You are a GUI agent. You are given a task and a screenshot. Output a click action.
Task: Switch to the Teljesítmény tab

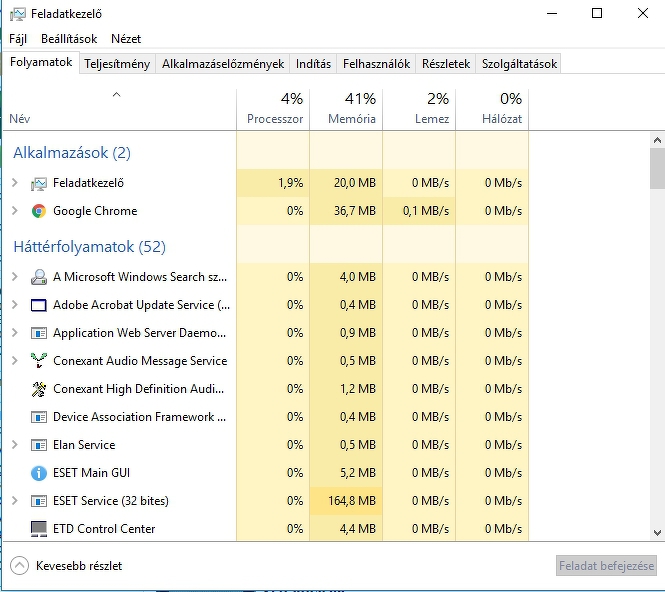coord(117,63)
